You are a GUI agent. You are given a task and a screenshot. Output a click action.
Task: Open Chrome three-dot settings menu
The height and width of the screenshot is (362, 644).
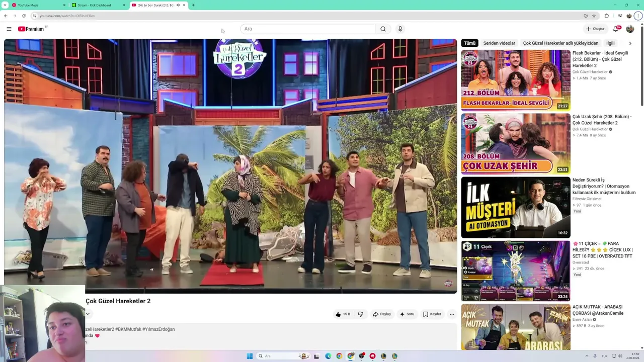[x=638, y=16]
